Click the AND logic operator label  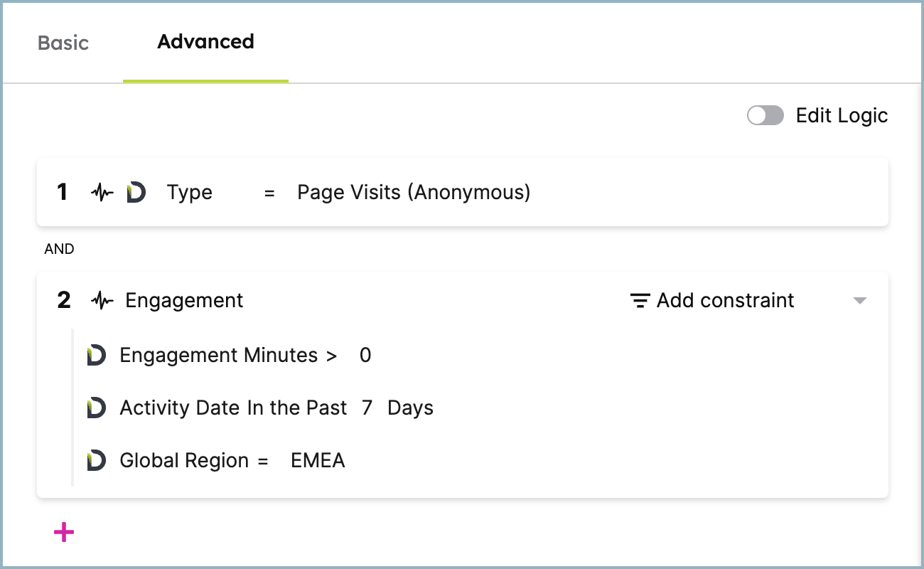point(59,249)
